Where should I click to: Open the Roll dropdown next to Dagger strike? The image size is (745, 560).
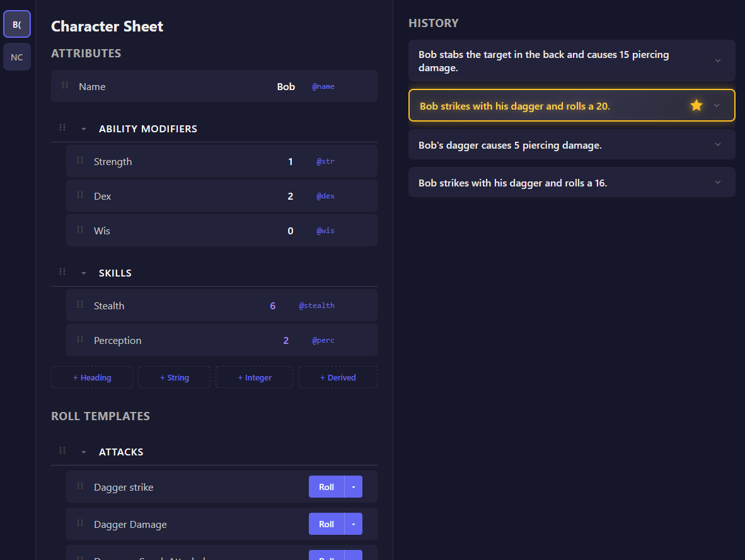pos(354,486)
